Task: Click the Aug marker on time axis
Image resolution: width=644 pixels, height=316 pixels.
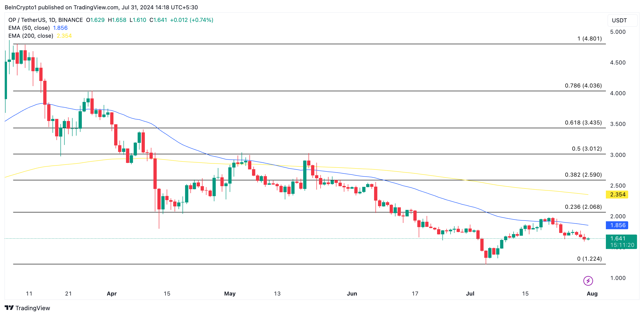Action: click(592, 293)
